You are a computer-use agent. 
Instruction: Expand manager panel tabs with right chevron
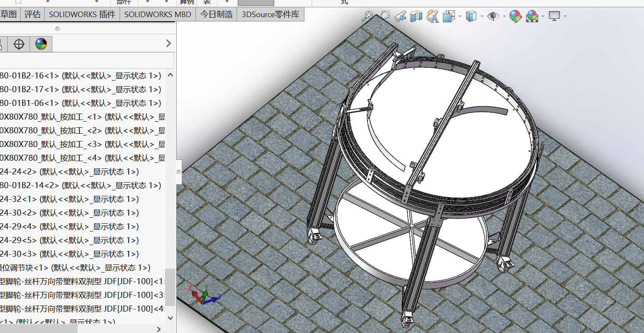coord(169,43)
